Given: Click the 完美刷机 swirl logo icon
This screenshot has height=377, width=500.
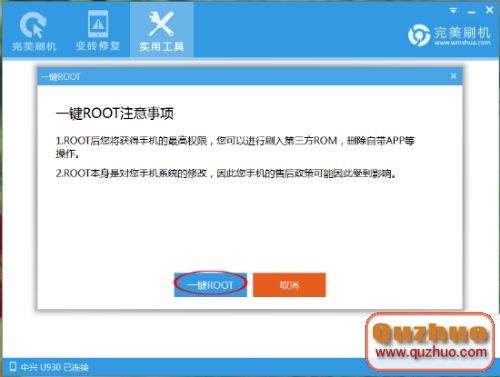Looking at the screenshot, I should click(419, 35).
